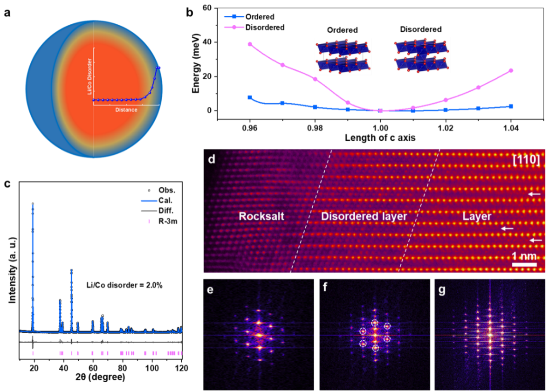Viewport: 549px width, 392px height.
Task: Open FFT pattern panel f with circled spots
Action: pos(375,334)
